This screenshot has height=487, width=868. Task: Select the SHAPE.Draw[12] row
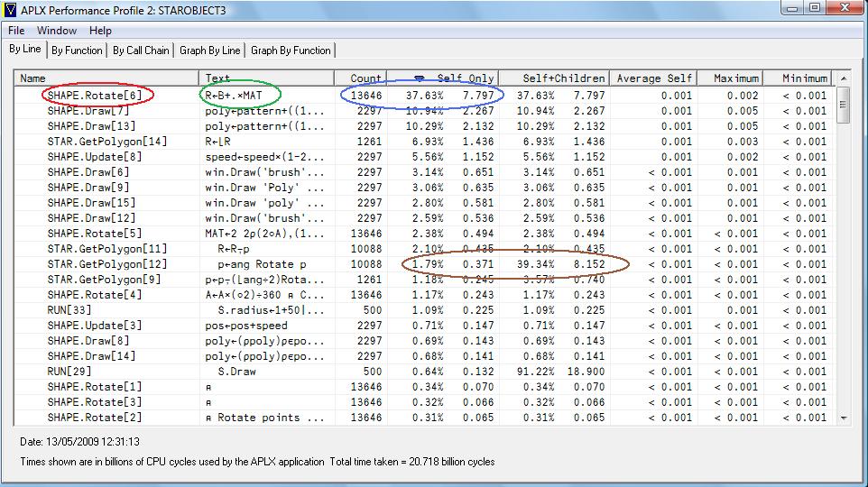(425, 218)
